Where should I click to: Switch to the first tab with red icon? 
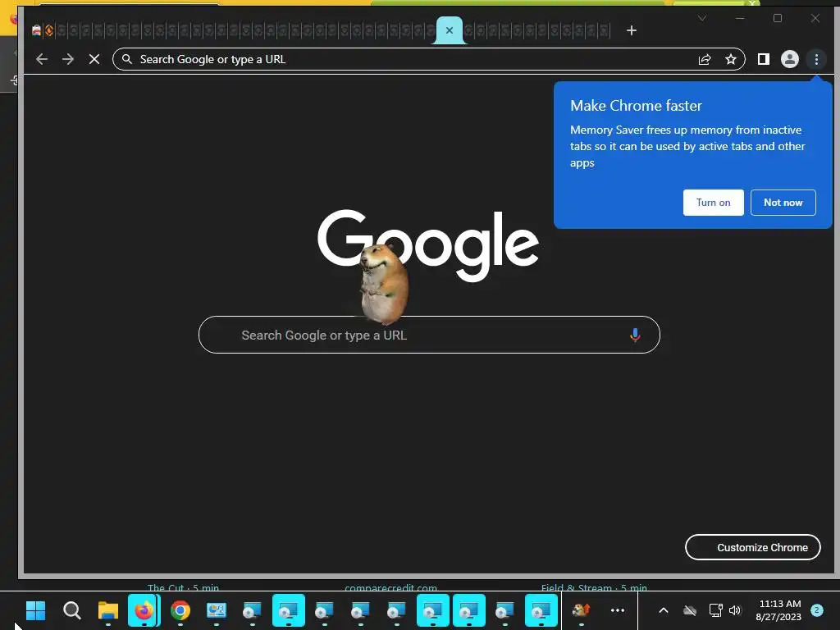(x=36, y=30)
